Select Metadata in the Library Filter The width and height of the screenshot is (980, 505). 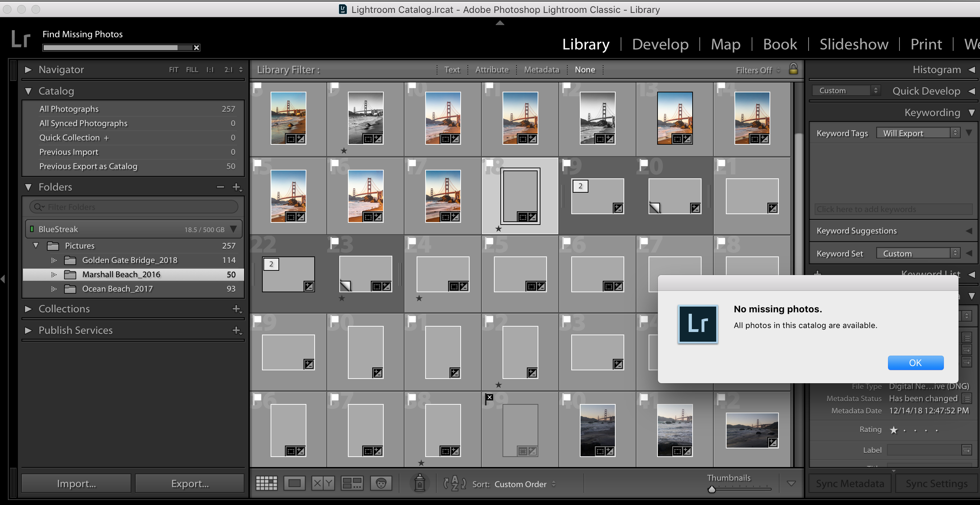[541, 69]
